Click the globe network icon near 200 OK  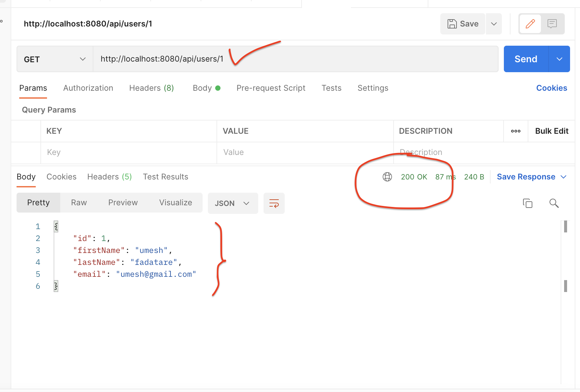coord(387,177)
